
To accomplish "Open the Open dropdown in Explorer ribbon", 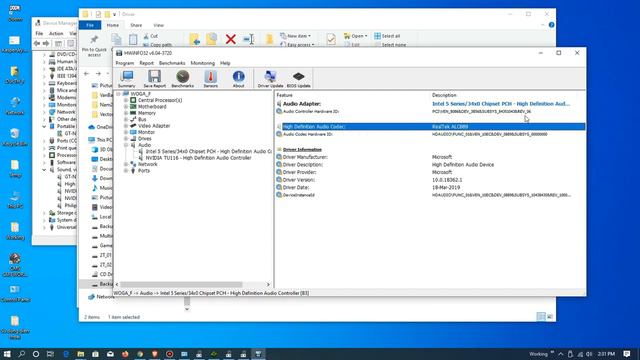I will click(356, 36).
